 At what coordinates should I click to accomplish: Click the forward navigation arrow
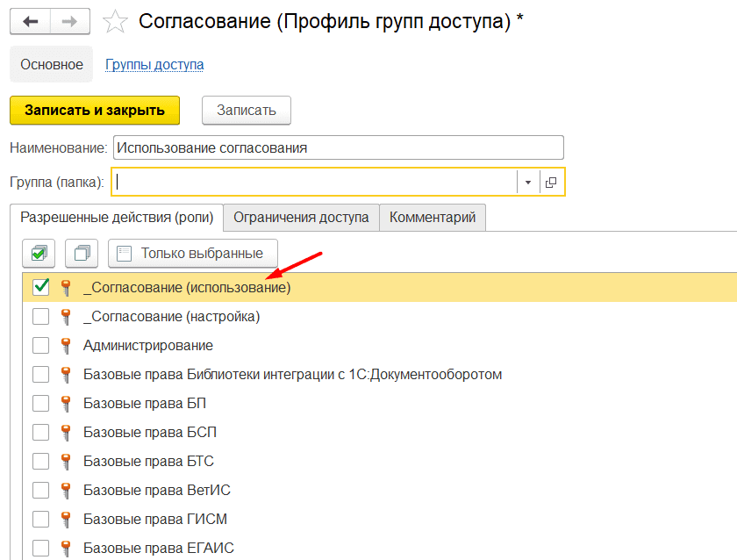pos(70,22)
